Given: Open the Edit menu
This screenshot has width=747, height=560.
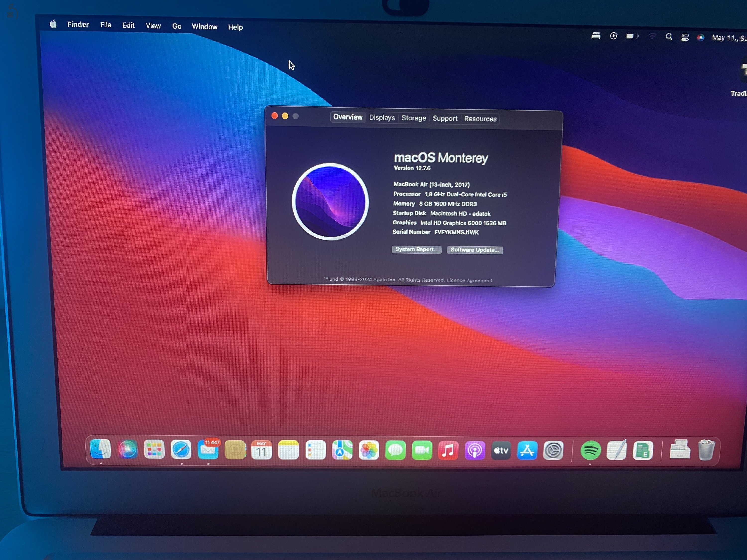Looking at the screenshot, I should [x=128, y=25].
